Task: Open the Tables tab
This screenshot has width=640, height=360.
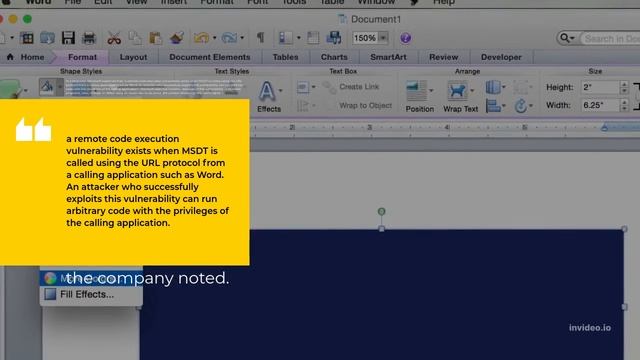Action: 285,57
